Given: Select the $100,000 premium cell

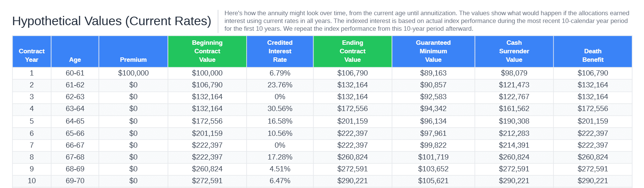Looking at the screenshot, I should 133,73.
